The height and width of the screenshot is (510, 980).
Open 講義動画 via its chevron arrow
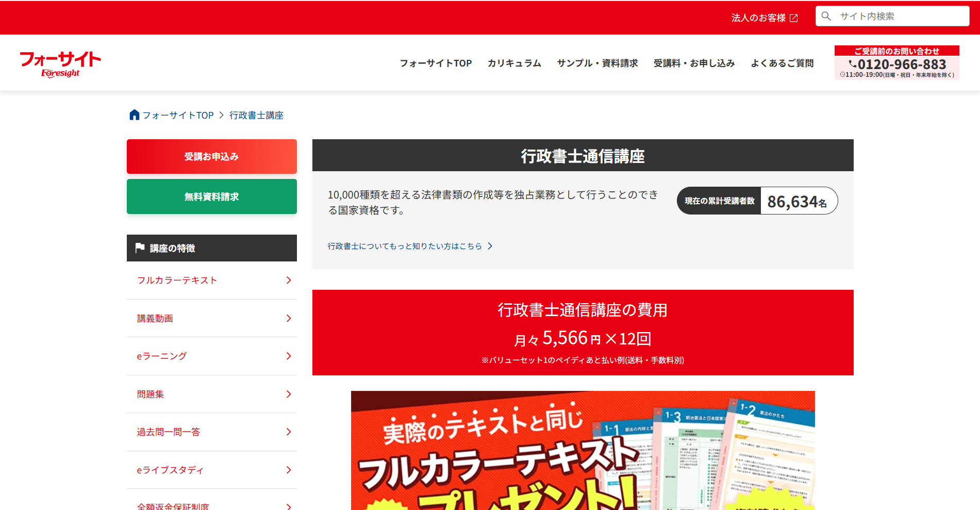point(289,319)
